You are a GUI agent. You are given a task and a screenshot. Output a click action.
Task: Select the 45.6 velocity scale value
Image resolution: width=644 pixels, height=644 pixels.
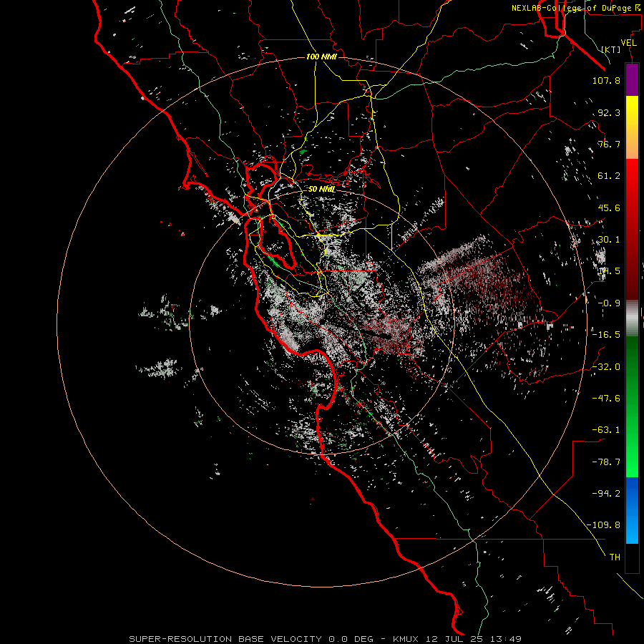(609, 208)
